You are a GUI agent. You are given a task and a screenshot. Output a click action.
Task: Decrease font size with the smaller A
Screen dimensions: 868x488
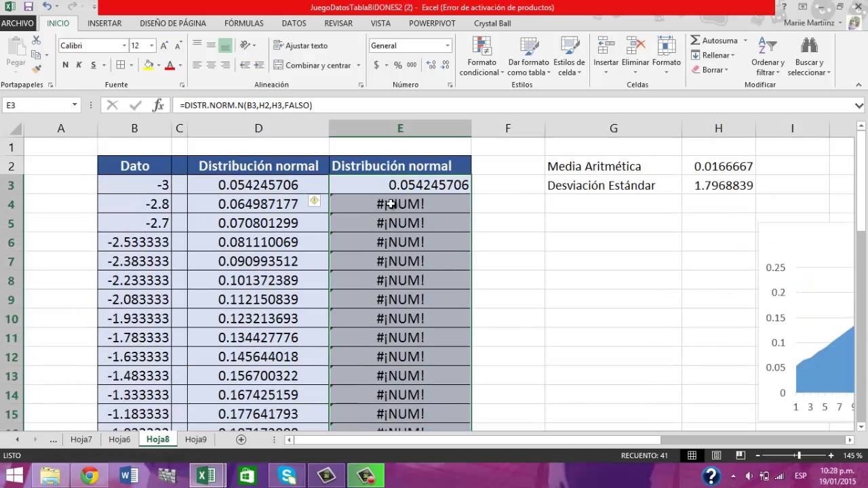[x=178, y=45]
